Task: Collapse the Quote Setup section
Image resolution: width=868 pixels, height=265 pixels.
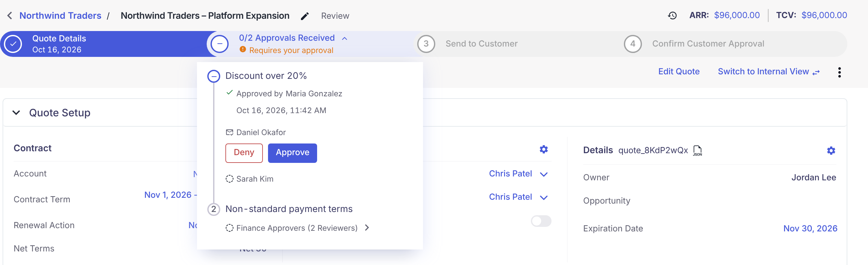Action: (x=16, y=112)
